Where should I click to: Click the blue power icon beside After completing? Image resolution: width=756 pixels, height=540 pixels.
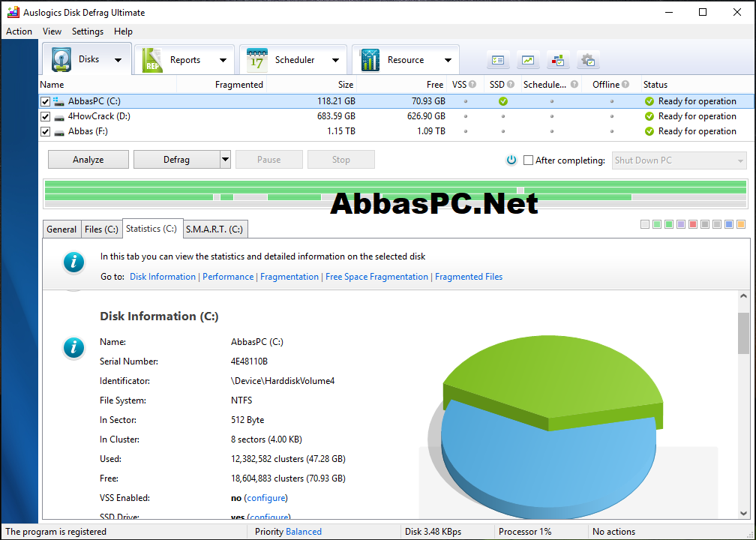click(x=511, y=160)
